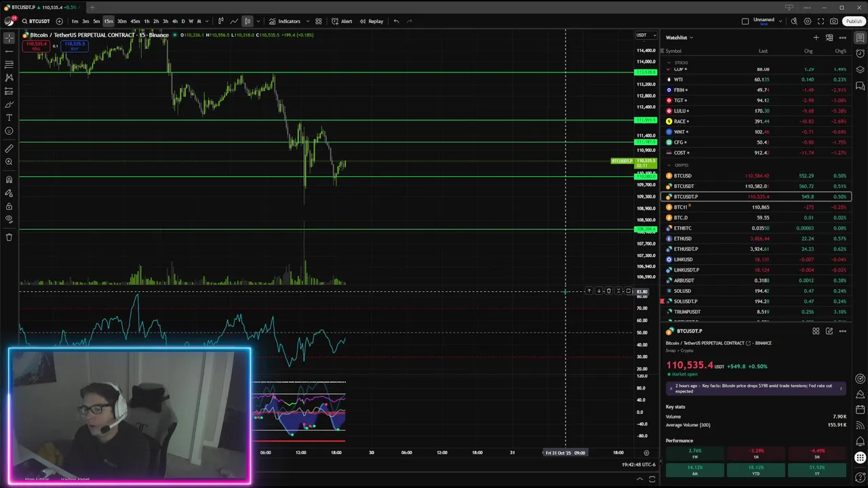
Task: Open 1W performance tile
Action: coord(695,453)
